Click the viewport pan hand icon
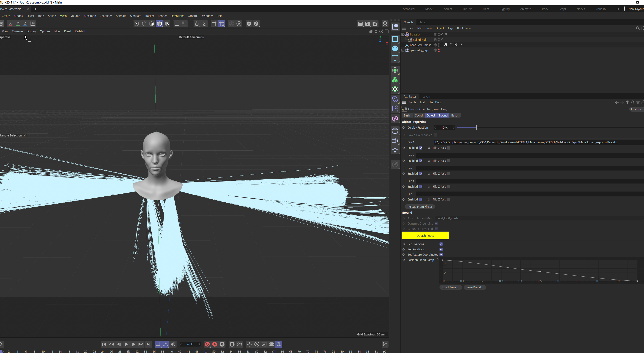 point(370,31)
